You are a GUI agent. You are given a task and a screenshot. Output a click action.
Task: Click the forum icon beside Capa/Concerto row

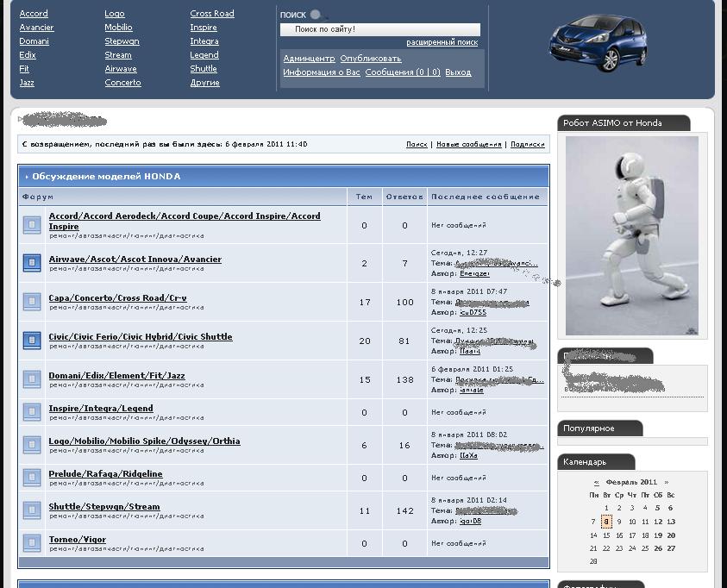(32, 302)
